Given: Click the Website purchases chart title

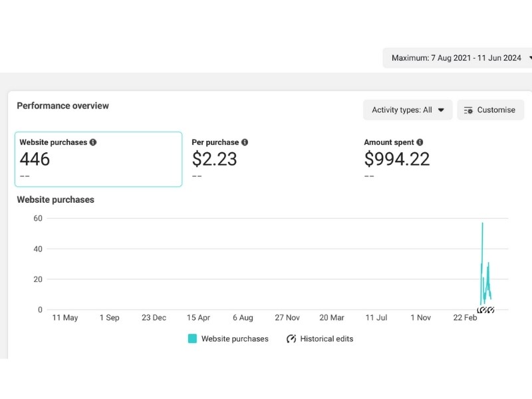Looking at the screenshot, I should (x=56, y=199).
